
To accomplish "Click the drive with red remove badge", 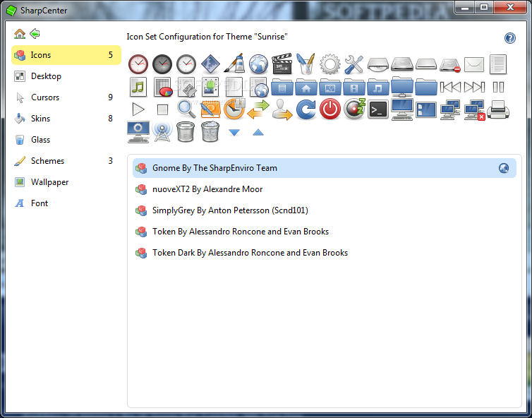I will [x=450, y=65].
